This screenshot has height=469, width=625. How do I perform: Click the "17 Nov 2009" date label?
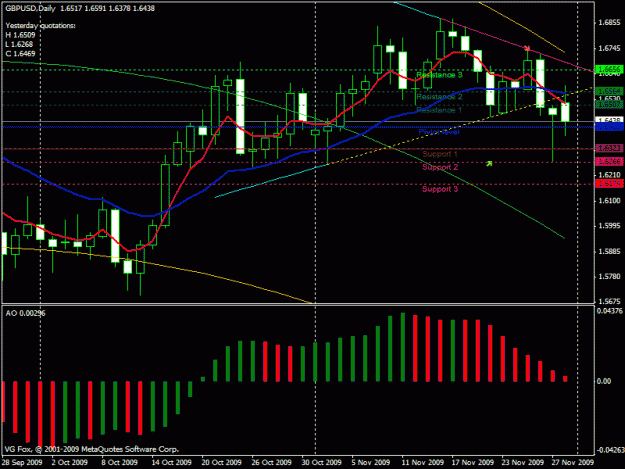coord(473,463)
